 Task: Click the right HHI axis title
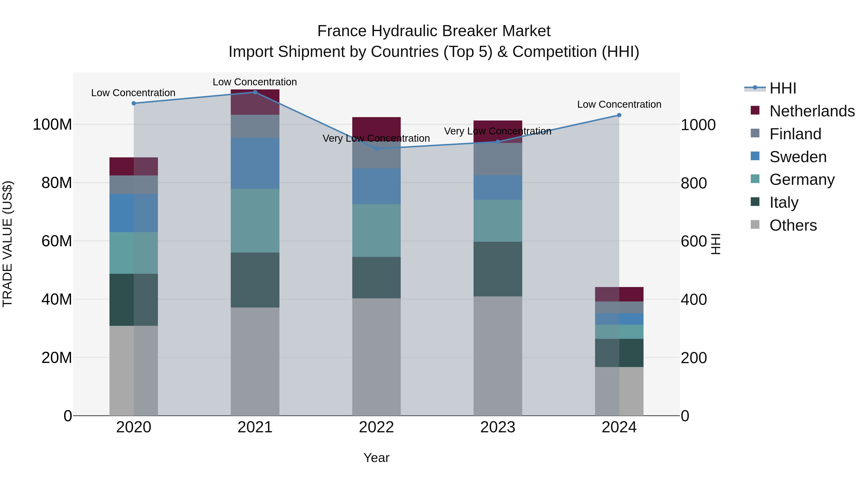click(x=716, y=244)
